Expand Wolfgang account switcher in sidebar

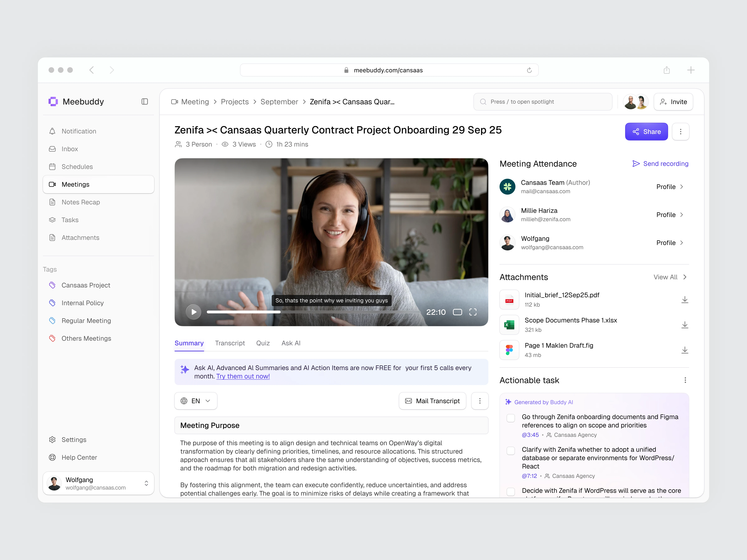pos(146,483)
